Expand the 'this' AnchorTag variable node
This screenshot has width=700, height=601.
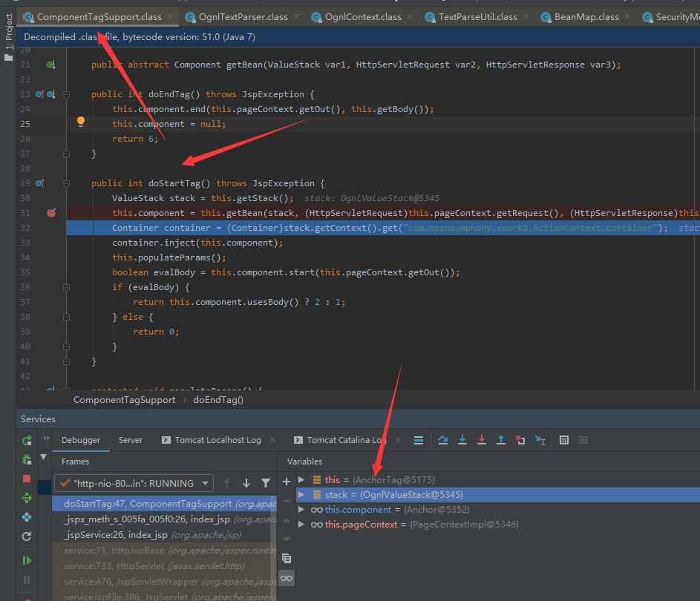[301, 480]
